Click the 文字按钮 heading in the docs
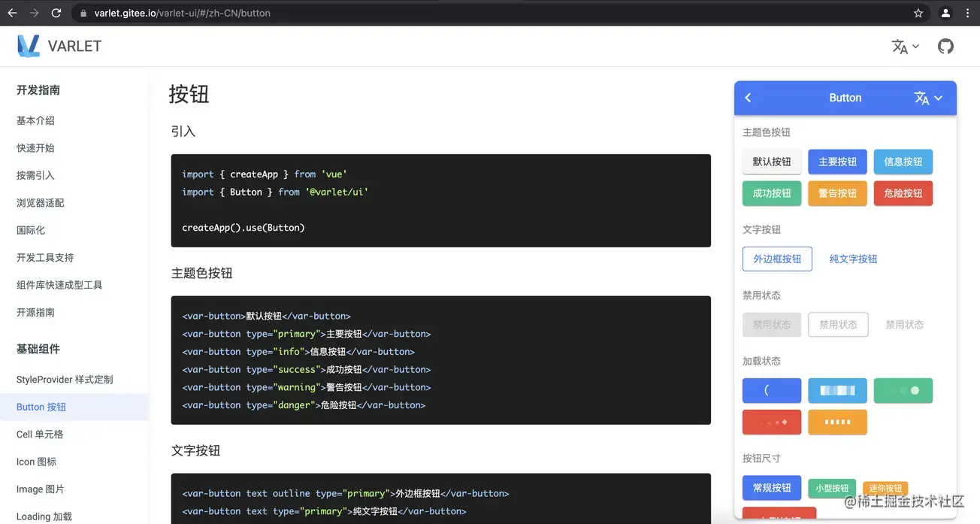 195,450
